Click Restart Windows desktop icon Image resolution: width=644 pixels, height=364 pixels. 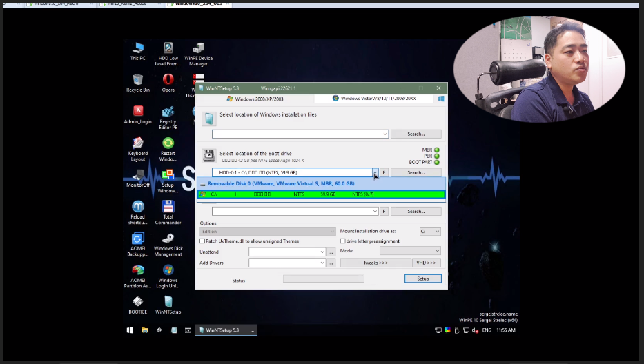pos(168,150)
